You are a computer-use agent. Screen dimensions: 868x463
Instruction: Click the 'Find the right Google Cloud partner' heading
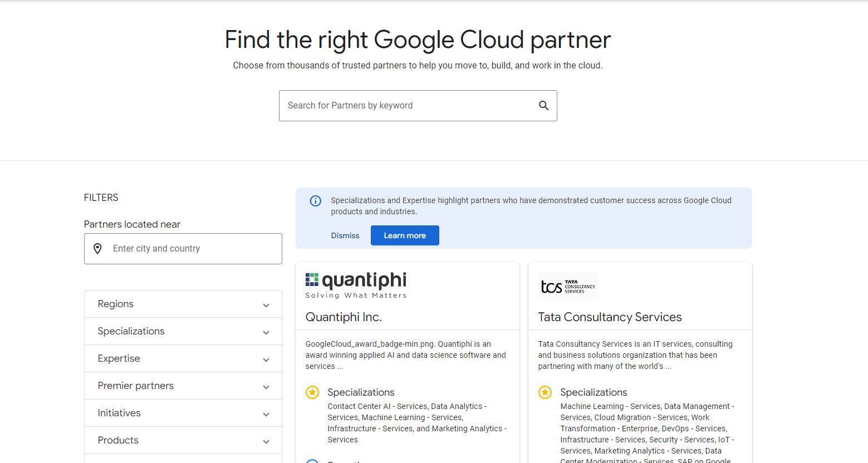click(x=418, y=40)
